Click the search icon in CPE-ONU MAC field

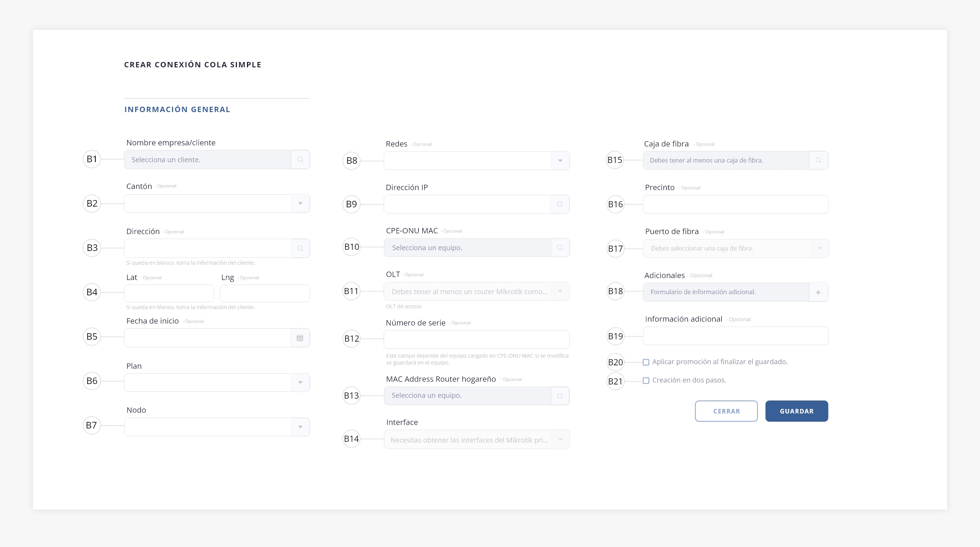pyautogui.click(x=560, y=247)
